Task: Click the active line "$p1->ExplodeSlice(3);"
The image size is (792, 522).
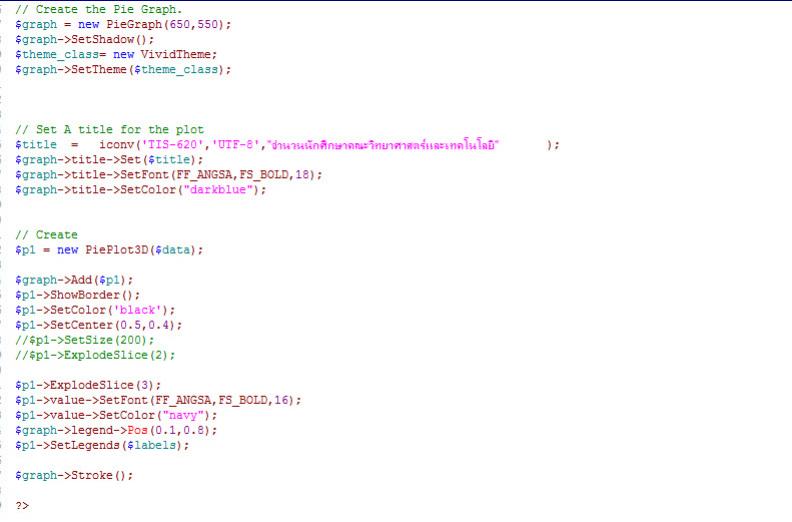Action: (x=88, y=385)
